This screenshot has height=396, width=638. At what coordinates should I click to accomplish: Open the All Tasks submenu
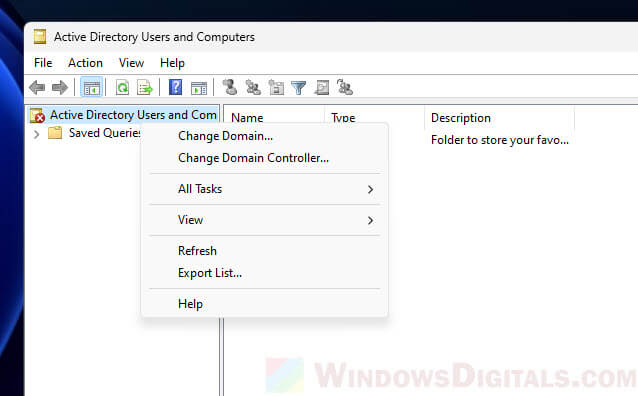264,189
